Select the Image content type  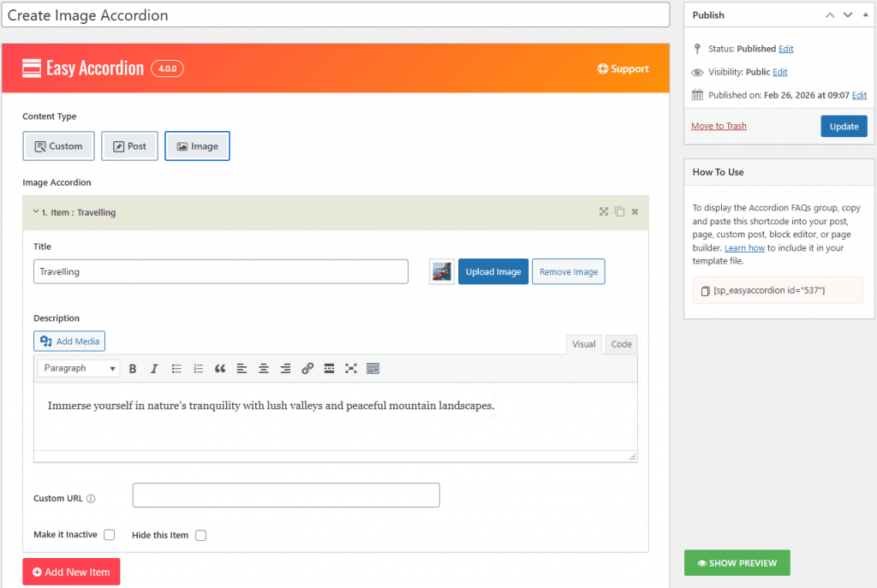pyautogui.click(x=197, y=146)
